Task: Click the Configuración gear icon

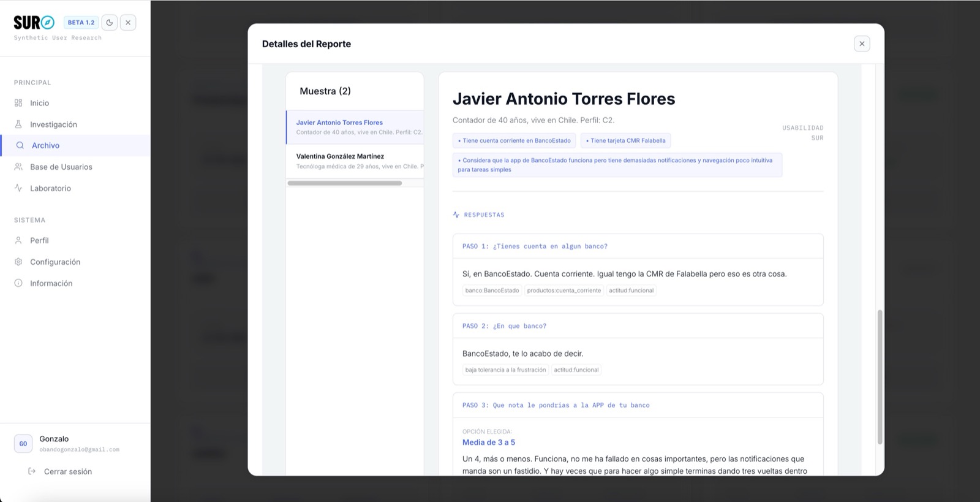Action: tap(18, 262)
